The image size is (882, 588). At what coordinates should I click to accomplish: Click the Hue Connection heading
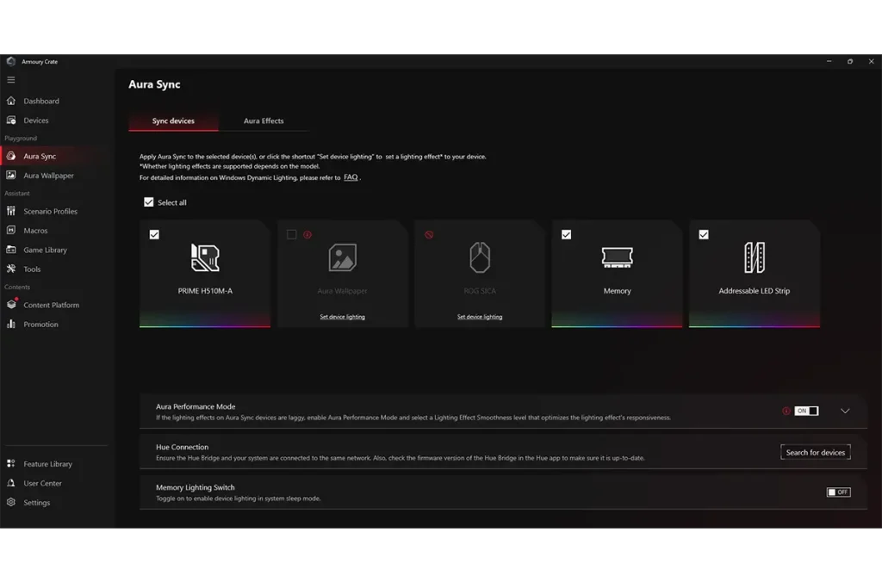(x=183, y=447)
